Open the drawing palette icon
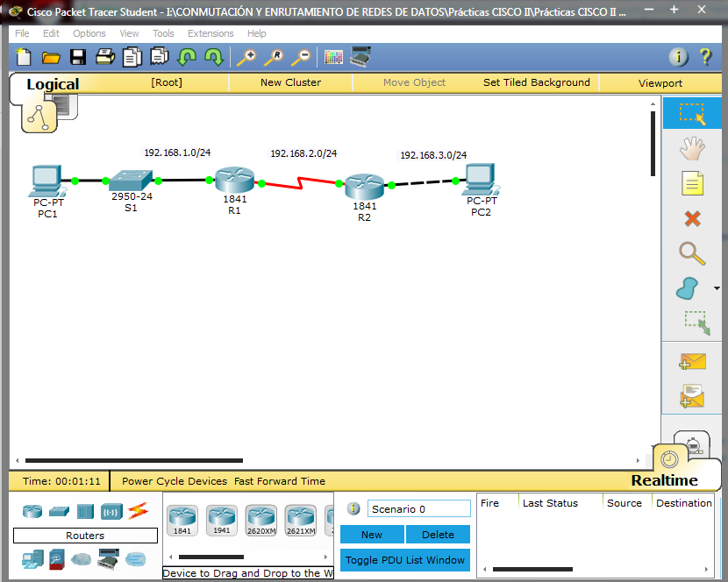Image resolution: width=728 pixels, height=582 pixels. 333,57
